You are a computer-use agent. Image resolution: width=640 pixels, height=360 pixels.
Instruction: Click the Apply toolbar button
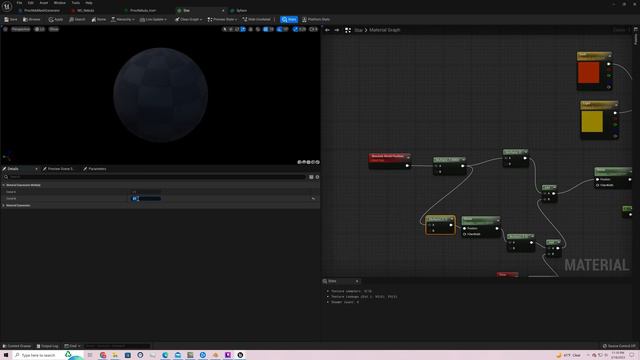(56, 20)
